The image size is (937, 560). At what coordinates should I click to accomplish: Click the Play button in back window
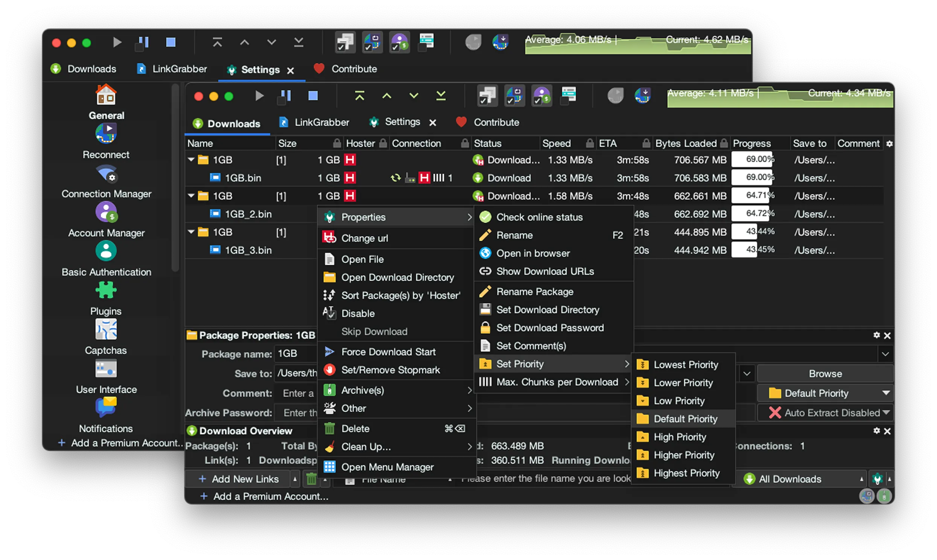[x=117, y=42]
